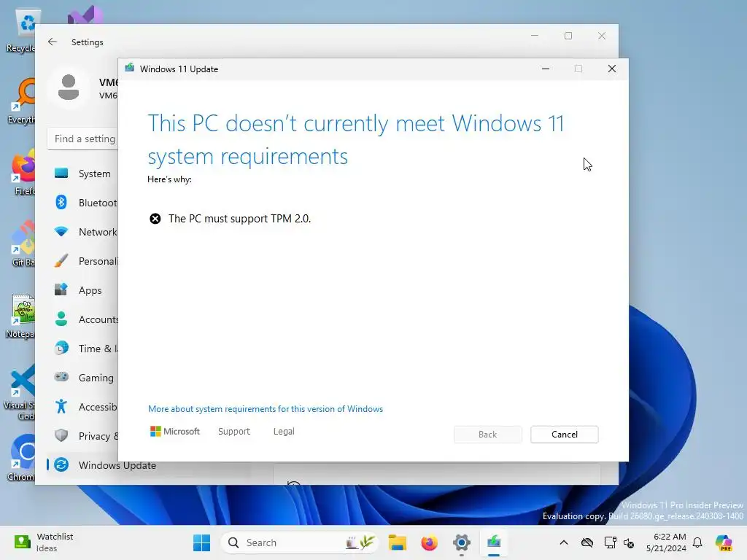
Task: Open the Support link
Action: point(234,432)
